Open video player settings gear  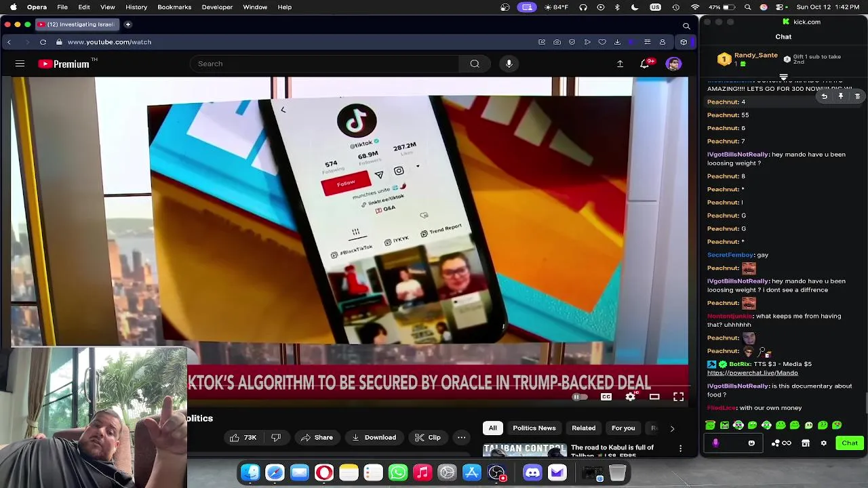(631, 397)
